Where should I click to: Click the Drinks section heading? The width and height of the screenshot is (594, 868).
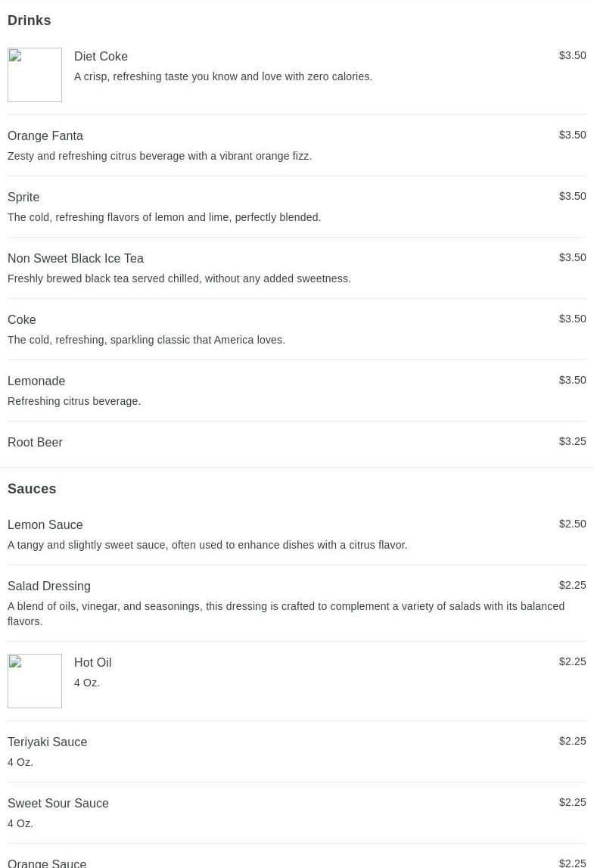[30, 20]
